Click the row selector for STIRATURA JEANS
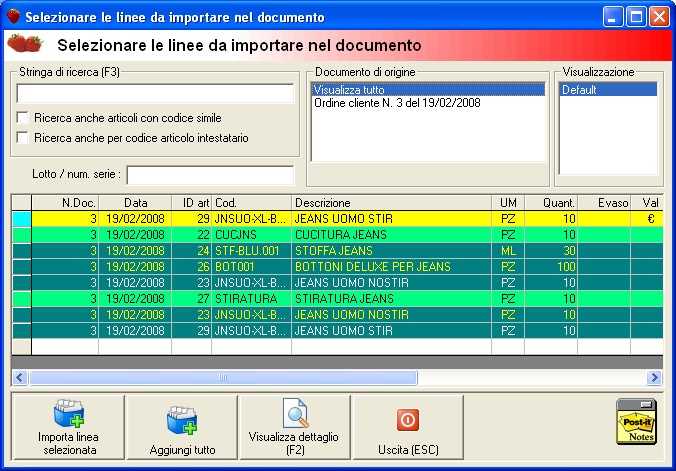Screen dimensions: 676x471 (22, 299)
